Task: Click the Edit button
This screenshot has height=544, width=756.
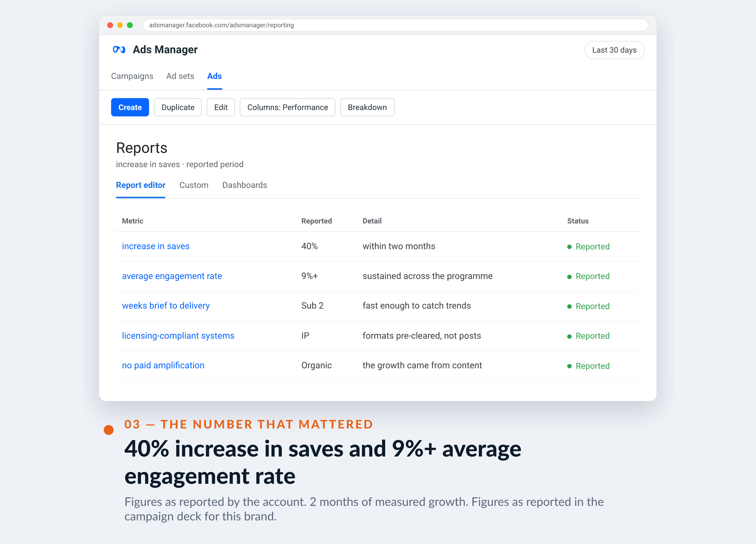Action: pos(221,107)
